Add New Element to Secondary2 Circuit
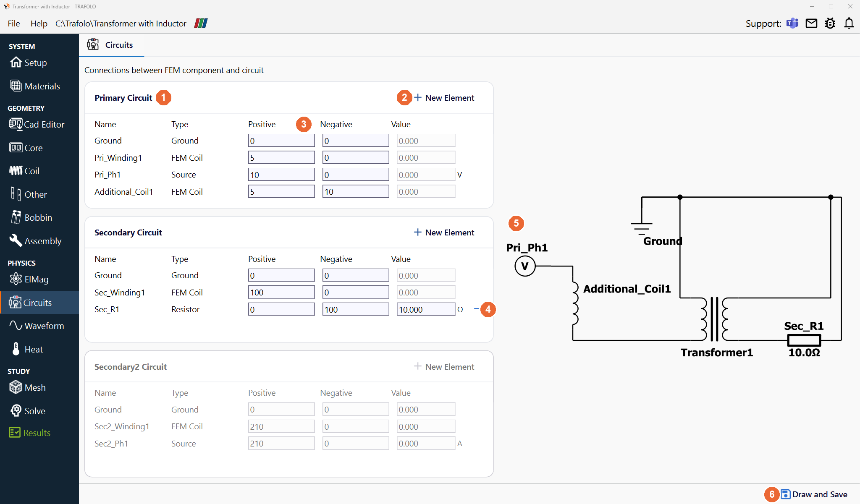This screenshot has width=860, height=504. tap(444, 367)
